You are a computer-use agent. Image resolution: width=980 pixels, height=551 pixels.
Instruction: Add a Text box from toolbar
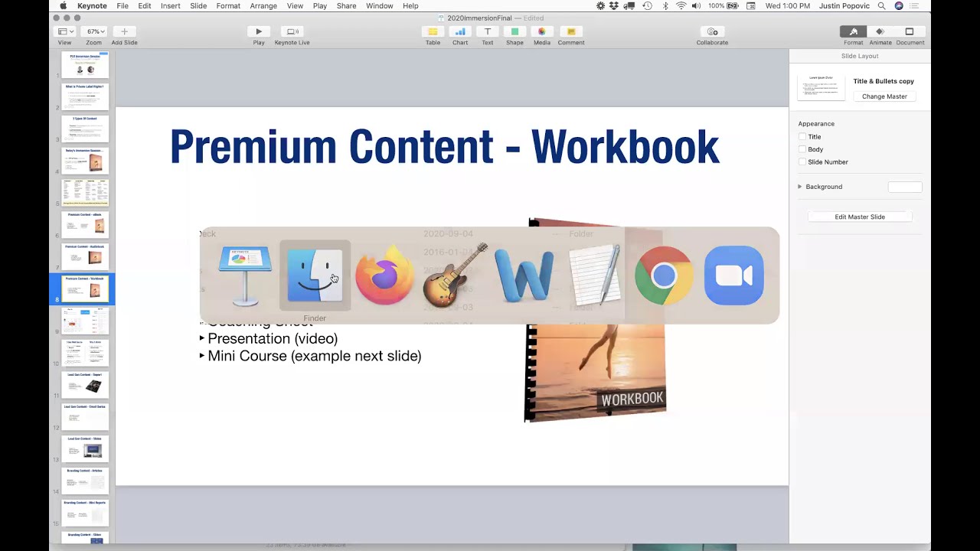point(487,31)
